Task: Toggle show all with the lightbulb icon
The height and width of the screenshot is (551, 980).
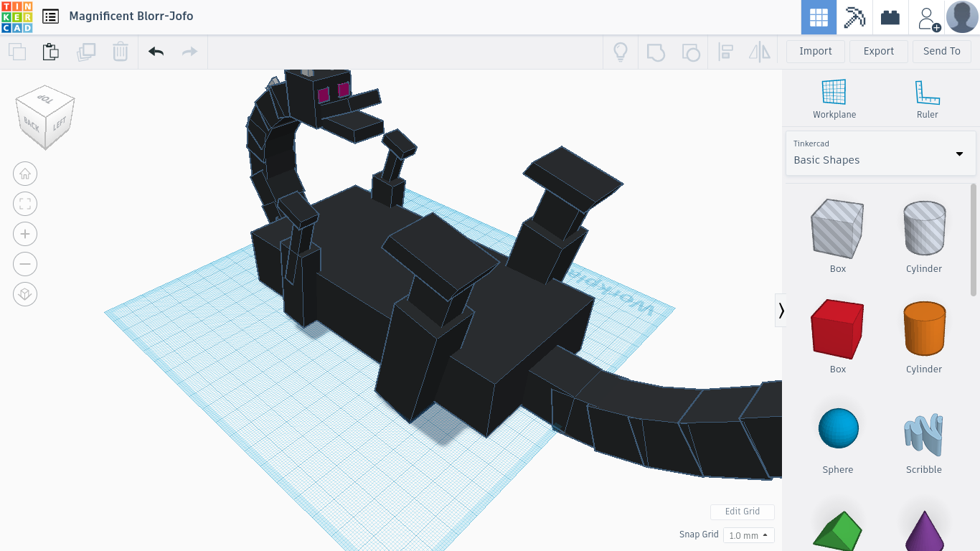Action: coord(621,52)
